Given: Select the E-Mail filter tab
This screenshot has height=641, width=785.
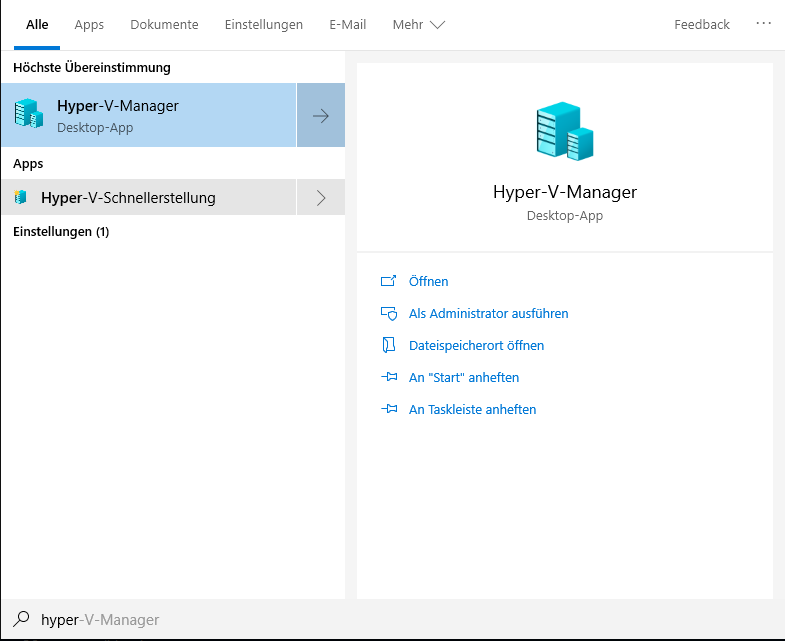Looking at the screenshot, I should (x=348, y=25).
